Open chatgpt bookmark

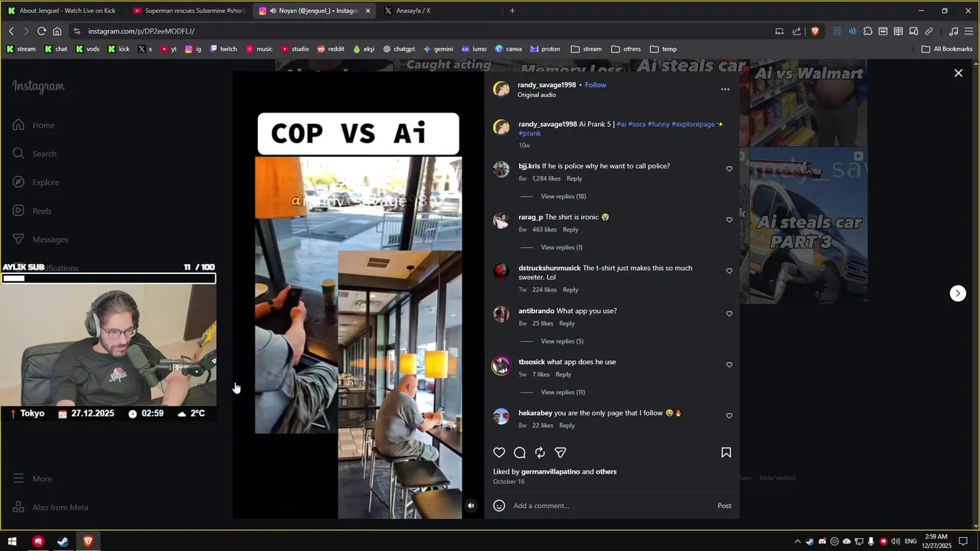coord(398,49)
